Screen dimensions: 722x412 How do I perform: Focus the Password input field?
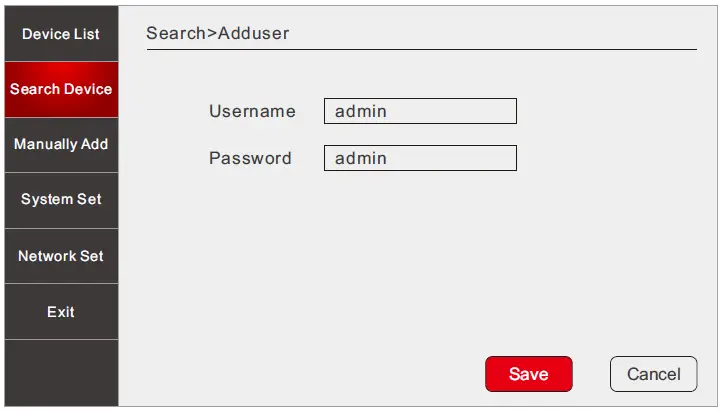[420, 158]
